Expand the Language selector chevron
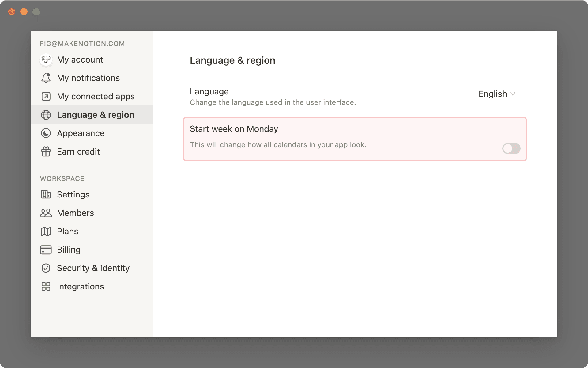 pyautogui.click(x=513, y=94)
